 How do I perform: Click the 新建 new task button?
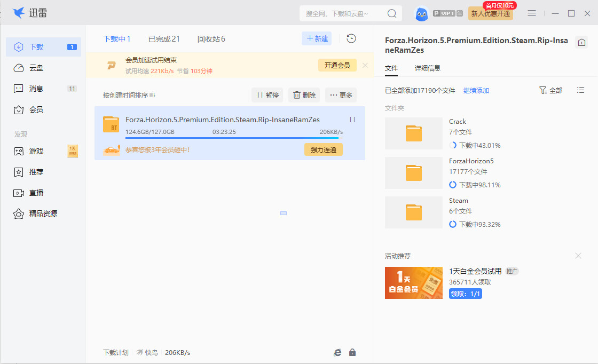point(317,38)
